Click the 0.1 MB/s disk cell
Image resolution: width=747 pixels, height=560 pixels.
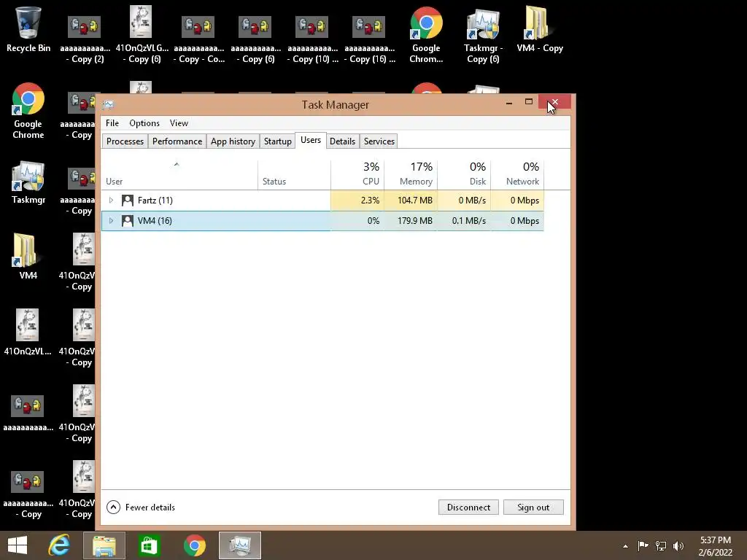click(464, 221)
